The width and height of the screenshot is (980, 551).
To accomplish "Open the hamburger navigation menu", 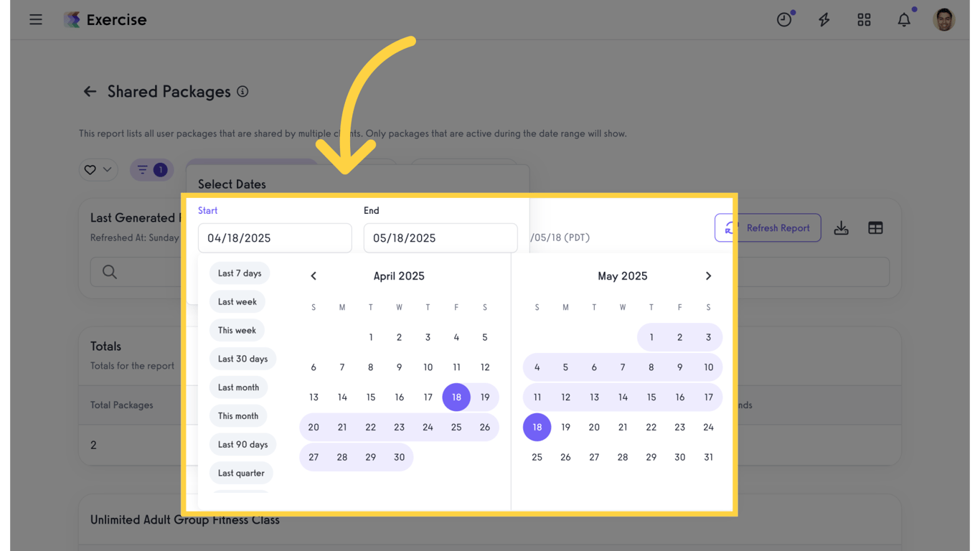I will pyautogui.click(x=35, y=19).
